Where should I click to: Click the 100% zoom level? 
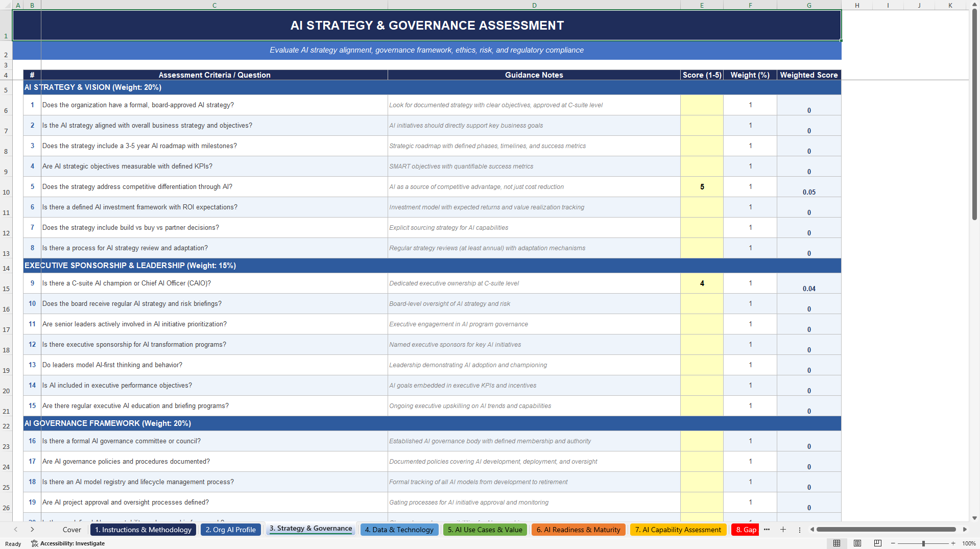coord(969,543)
